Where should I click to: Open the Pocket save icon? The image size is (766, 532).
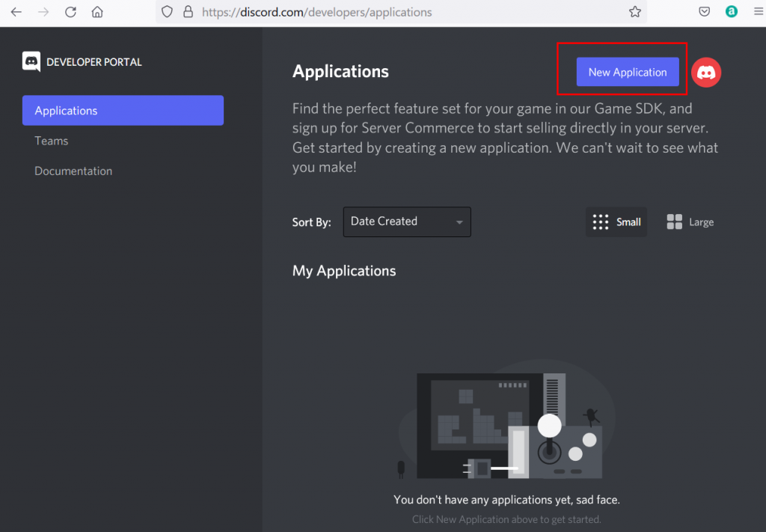704,12
